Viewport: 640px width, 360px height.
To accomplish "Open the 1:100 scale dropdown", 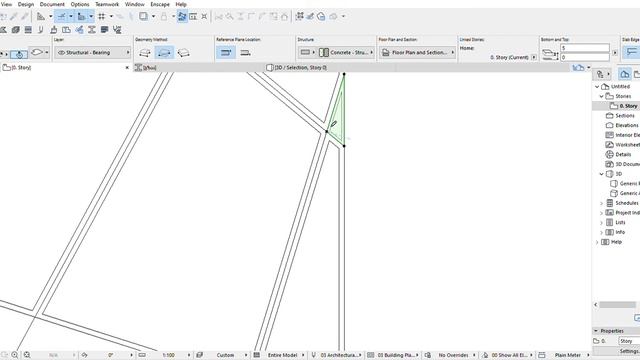I will point(169,355).
